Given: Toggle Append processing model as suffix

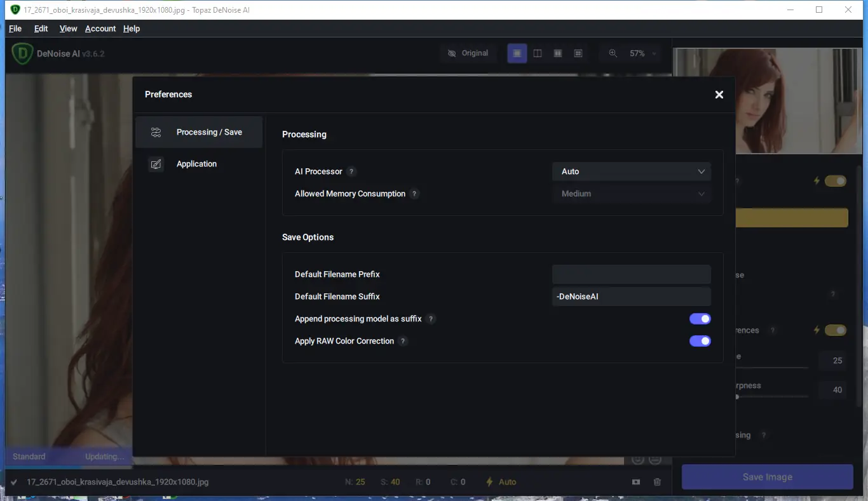Looking at the screenshot, I should [700, 319].
